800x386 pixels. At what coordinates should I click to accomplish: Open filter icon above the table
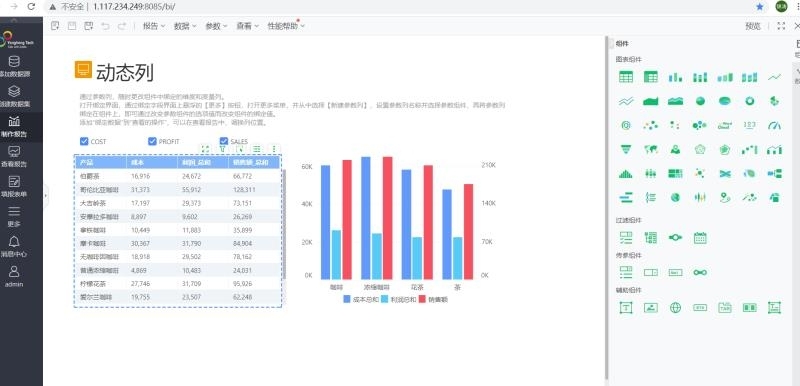[x=222, y=149]
